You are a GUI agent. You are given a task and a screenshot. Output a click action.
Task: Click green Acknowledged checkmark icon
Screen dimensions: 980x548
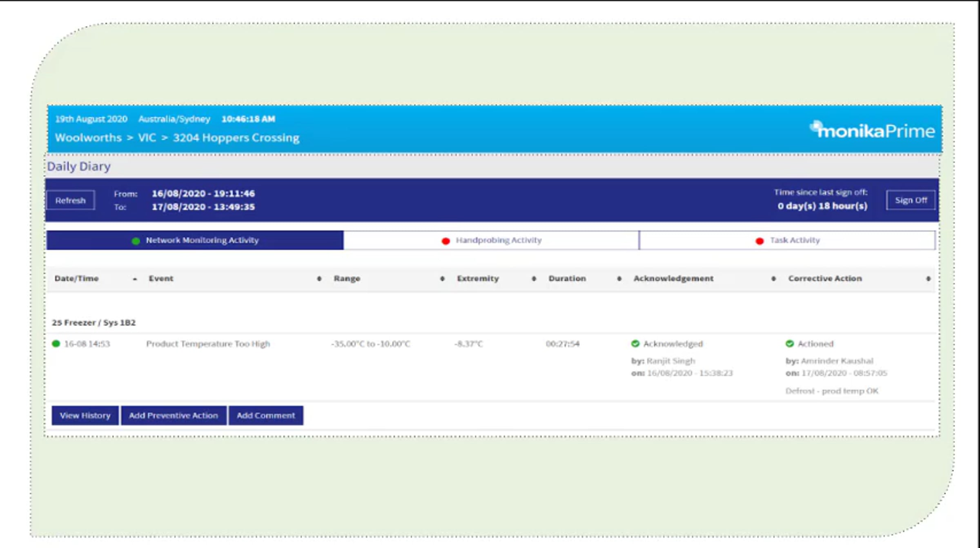[635, 344]
